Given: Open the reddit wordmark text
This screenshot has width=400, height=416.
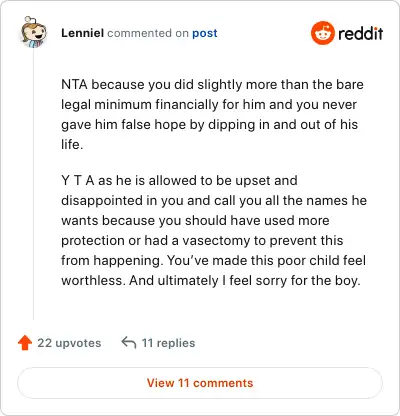Looking at the screenshot, I should tap(360, 33).
